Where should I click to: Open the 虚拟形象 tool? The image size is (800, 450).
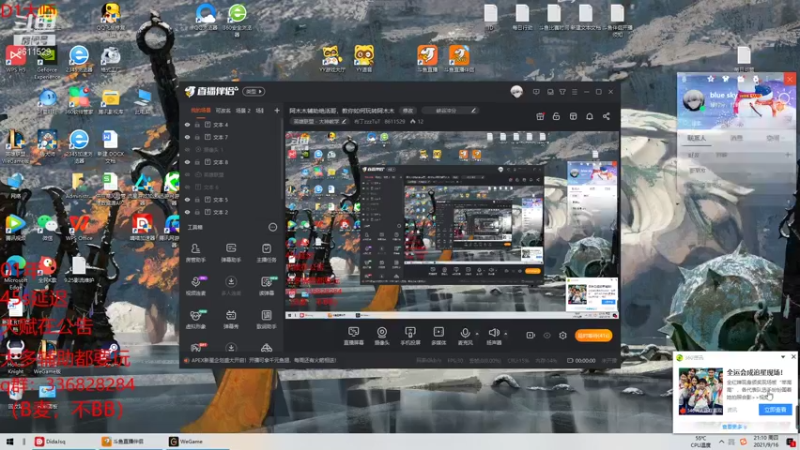(195, 319)
